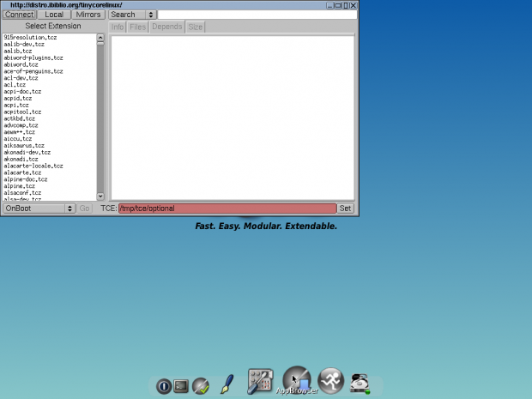Viewport: 532px width, 399px height.
Task: Open the Mount Tool hard-drive dock icon
Action: pos(360,384)
